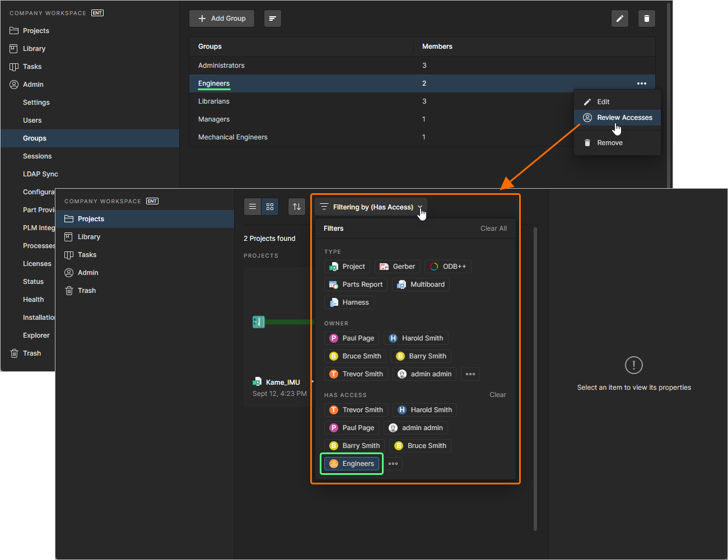Expand more owners with the ellipsis button

click(470, 374)
